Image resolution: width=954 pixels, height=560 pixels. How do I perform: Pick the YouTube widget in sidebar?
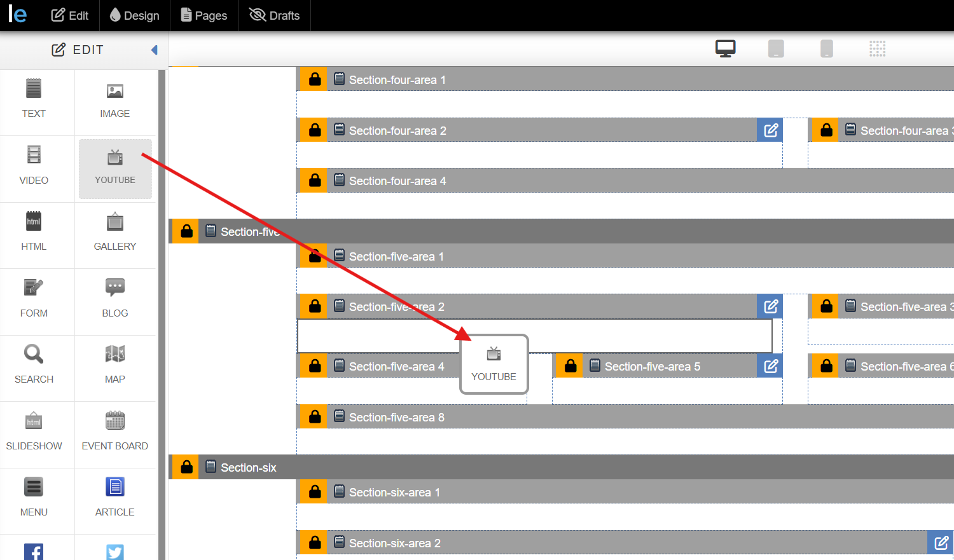pos(115,169)
